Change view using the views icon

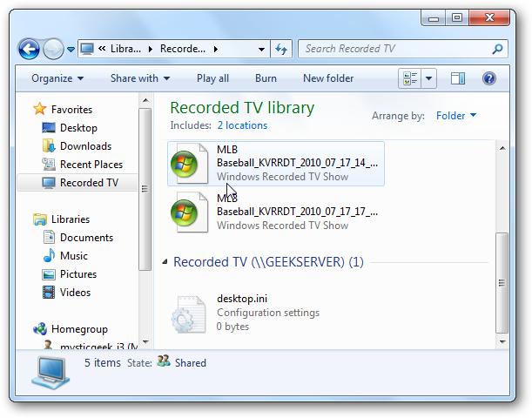(410, 78)
